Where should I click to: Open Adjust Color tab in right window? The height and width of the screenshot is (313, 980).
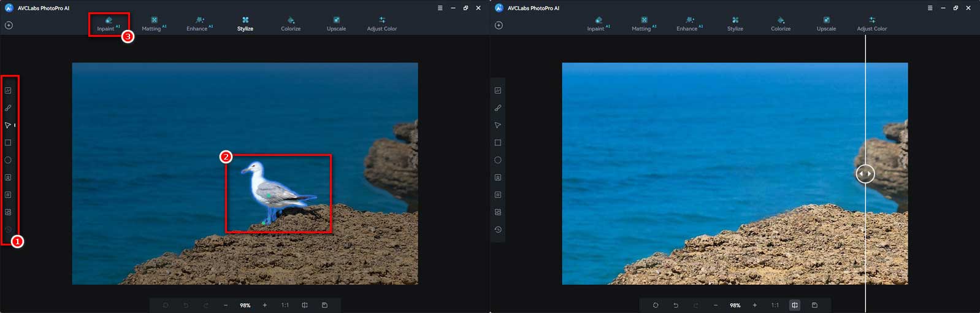(x=872, y=24)
